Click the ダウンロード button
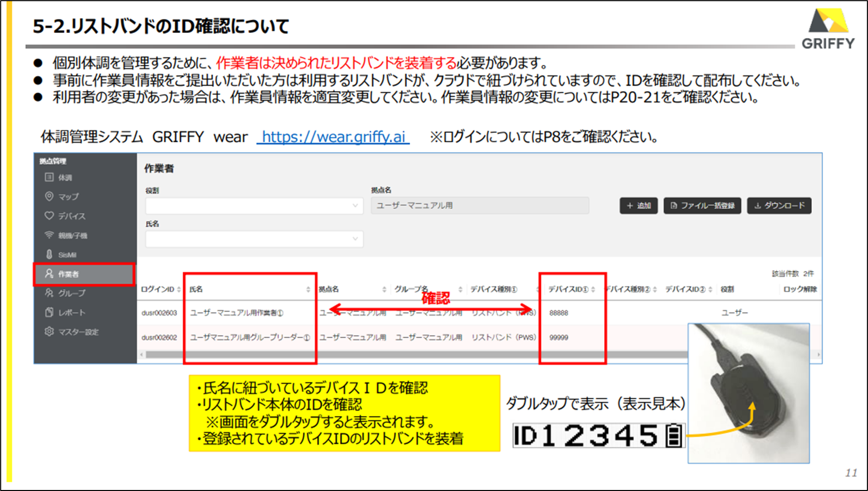This screenshot has width=868, height=491. 779,206
